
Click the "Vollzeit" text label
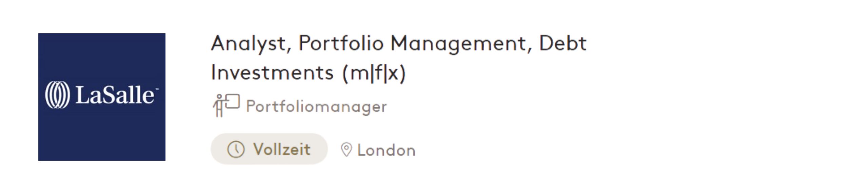pos(282,149)
